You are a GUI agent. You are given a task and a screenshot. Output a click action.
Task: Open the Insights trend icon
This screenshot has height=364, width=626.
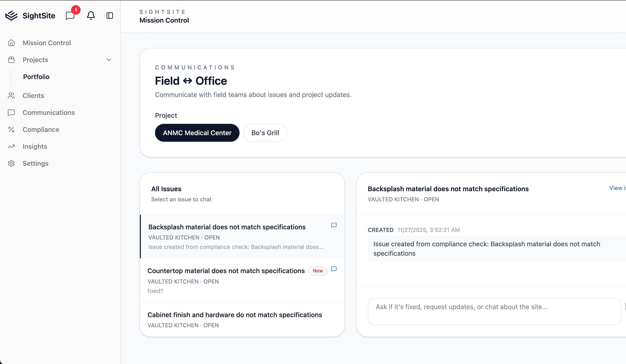(x=12, y=146)
